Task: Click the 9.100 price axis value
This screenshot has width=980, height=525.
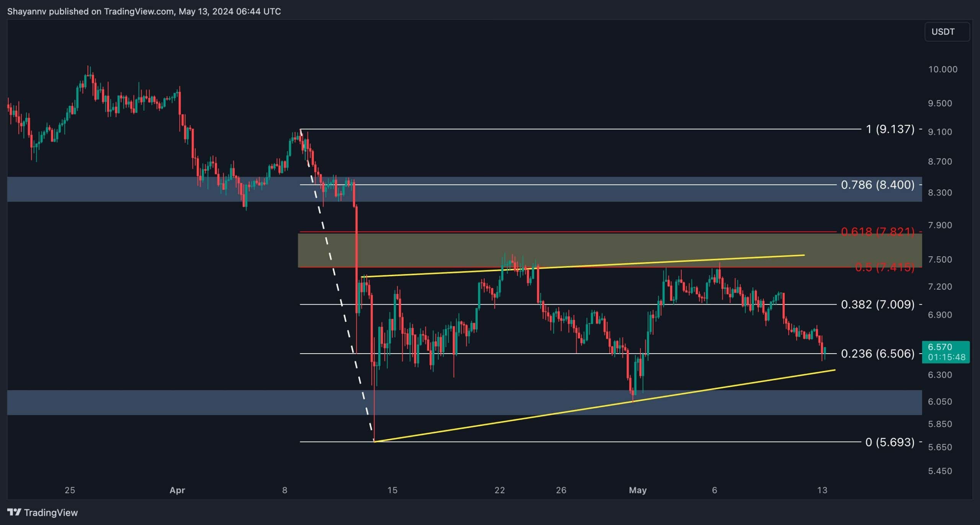Action: [x=940, y=132]
